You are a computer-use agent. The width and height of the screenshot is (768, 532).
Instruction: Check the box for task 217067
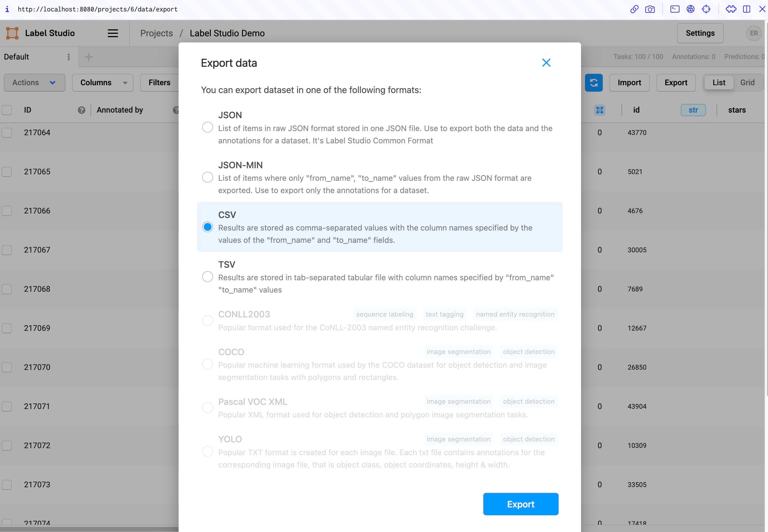7,250
